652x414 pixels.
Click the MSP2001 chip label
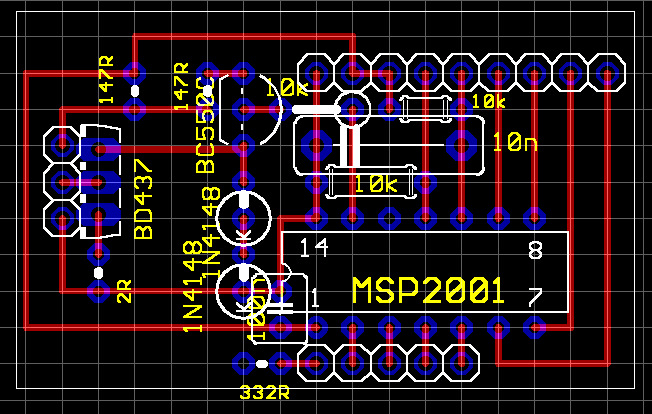coord(427,291)
